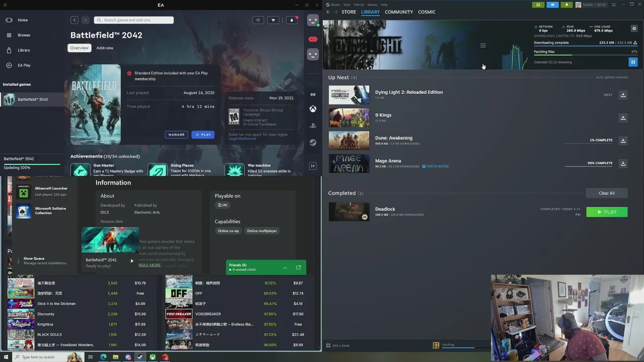
Task: Open the Cosmic account dropdown in Steam
Action: 591,5
